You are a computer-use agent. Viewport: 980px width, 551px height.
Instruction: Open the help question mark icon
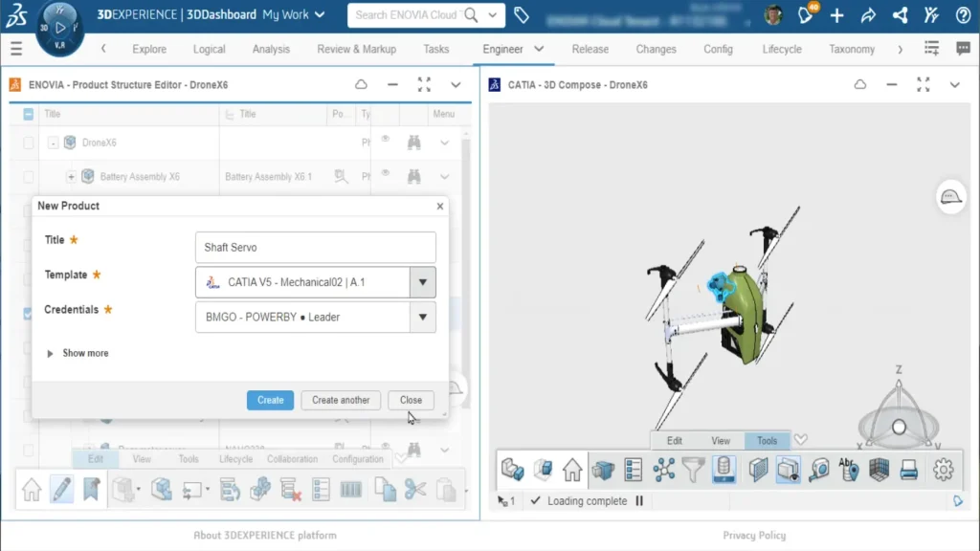click(963, 15)
